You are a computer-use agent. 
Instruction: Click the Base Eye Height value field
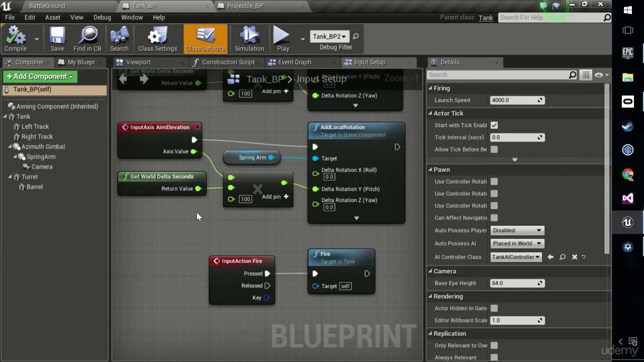(517, 283)
